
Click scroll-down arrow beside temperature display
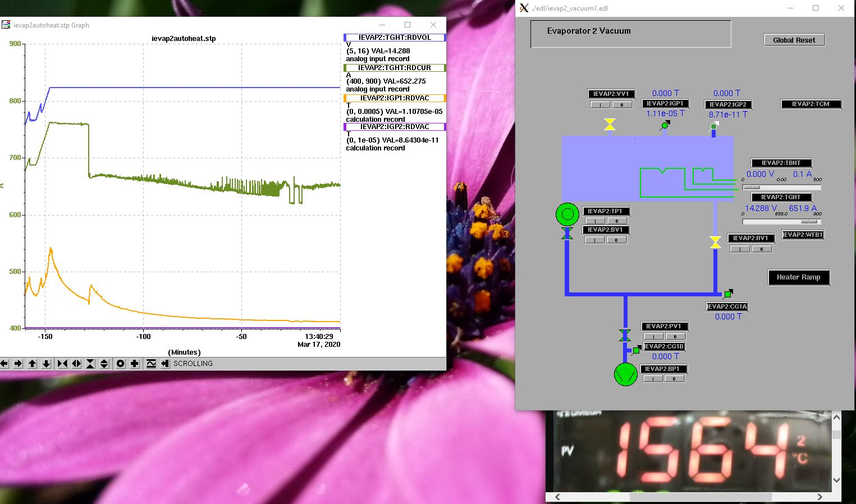pos(836,480)
